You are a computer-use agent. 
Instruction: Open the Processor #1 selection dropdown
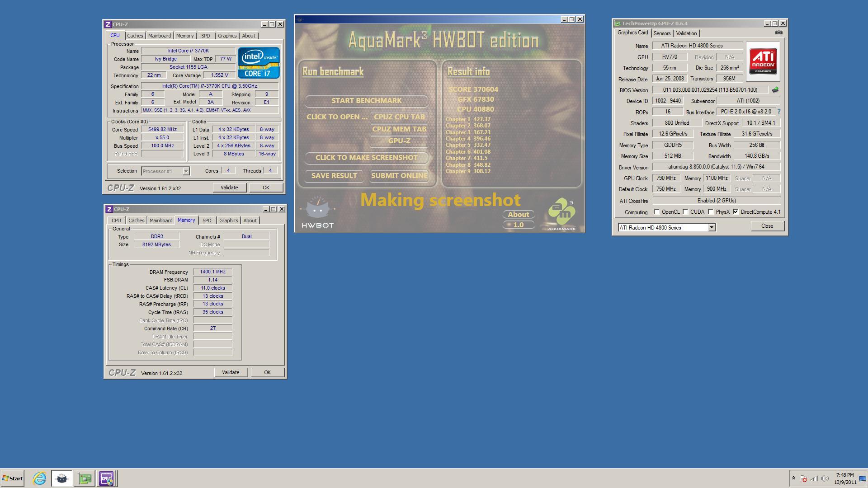coord(186,171)
